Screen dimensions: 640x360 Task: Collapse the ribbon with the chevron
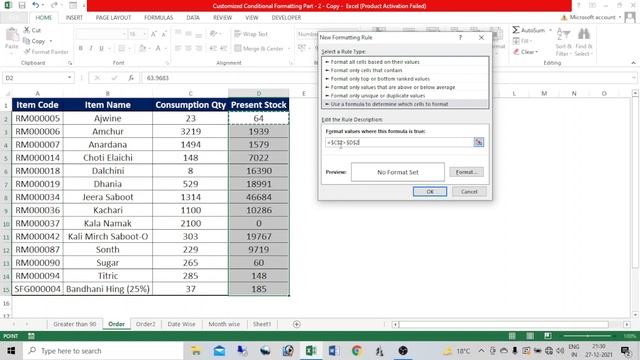(633, 63)
